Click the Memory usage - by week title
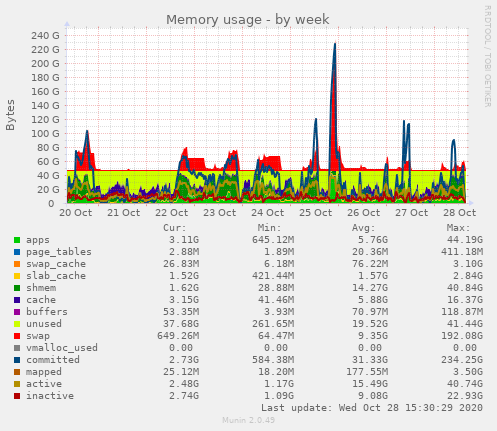This screenshot has width=497, height=431. pos(248,20)
